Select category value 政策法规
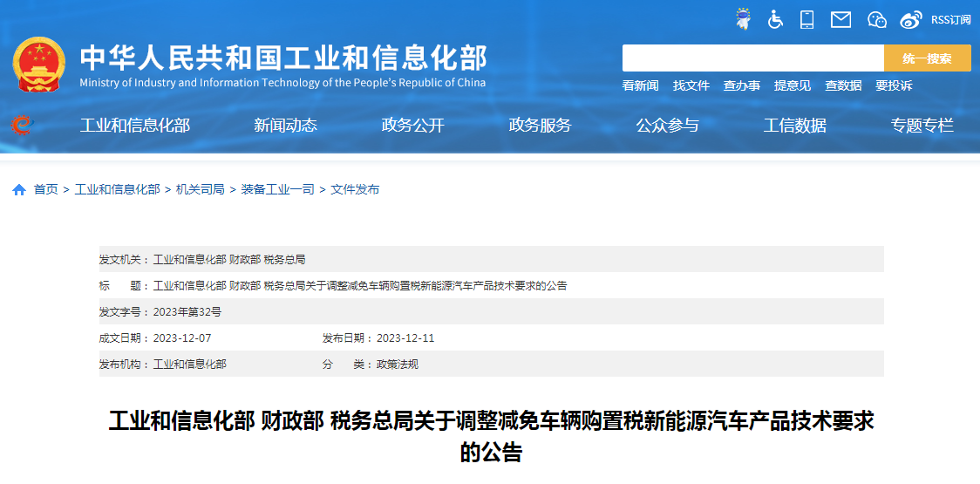The height and width of the screenshot is (484, 980). click(397, 365)
